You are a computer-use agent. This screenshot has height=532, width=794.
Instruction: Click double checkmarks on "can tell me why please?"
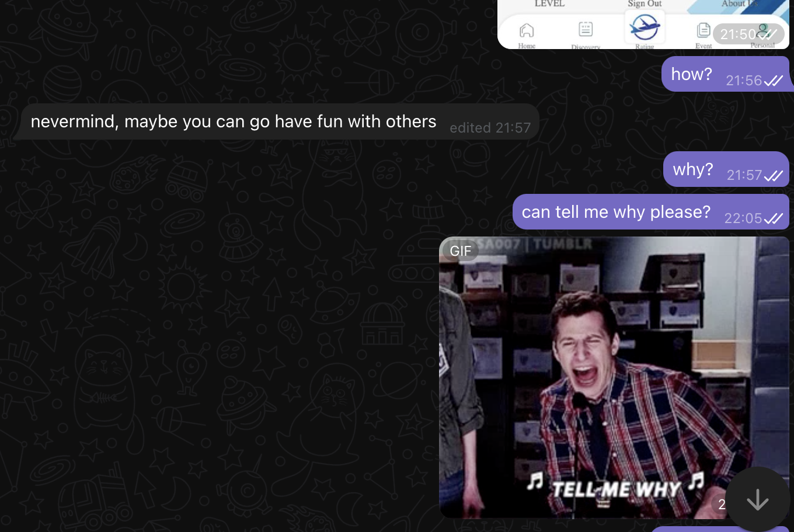coord(774,218)
